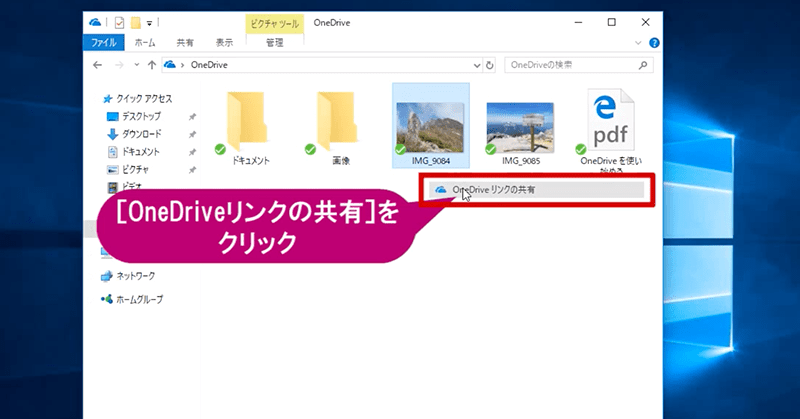Go up one folder level arrow
Image resolution: width=800 pixels, height=419 pixels.
152,65
